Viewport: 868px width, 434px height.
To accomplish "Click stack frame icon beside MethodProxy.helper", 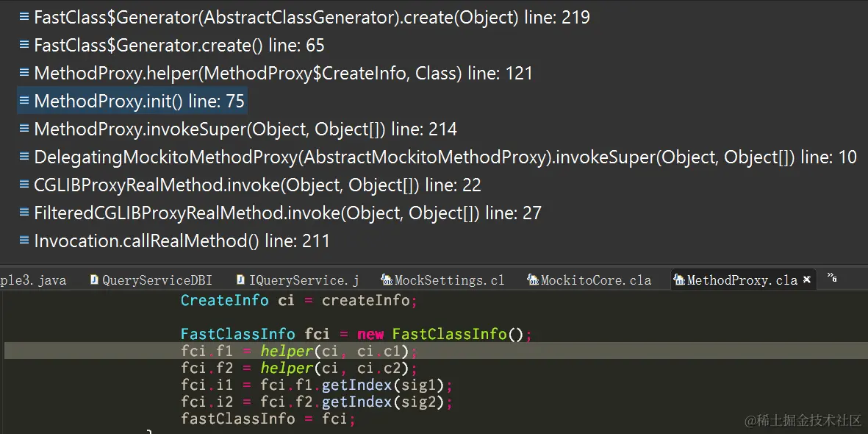I will (24, 73).
